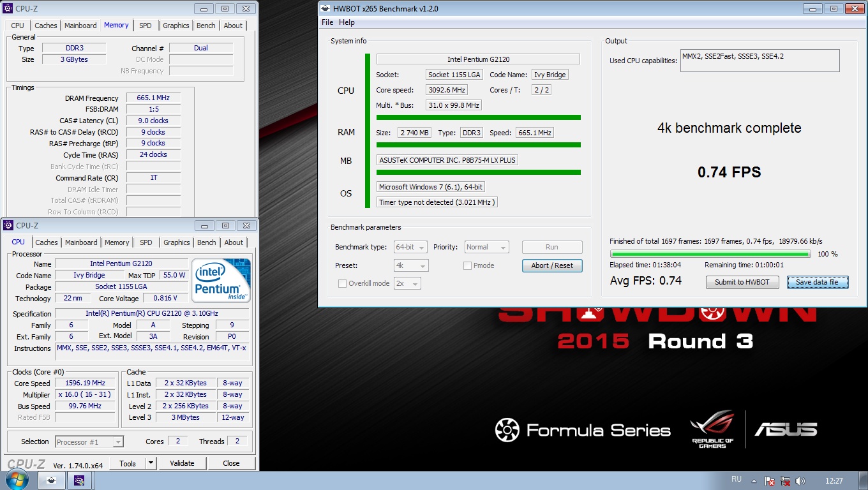Open Caches tab in lower CPU-Z window
868x490 pixels.
(x=47, y=242)
